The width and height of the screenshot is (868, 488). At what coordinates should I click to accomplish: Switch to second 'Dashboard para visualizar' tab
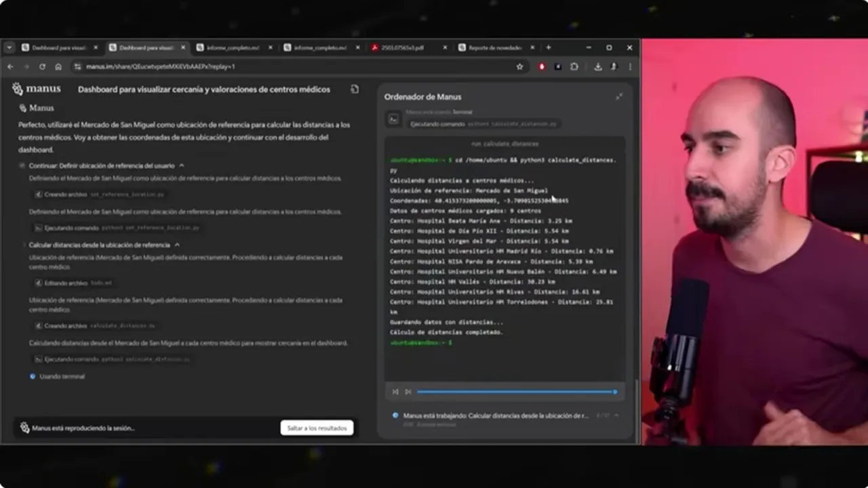[x=146, y=47]
